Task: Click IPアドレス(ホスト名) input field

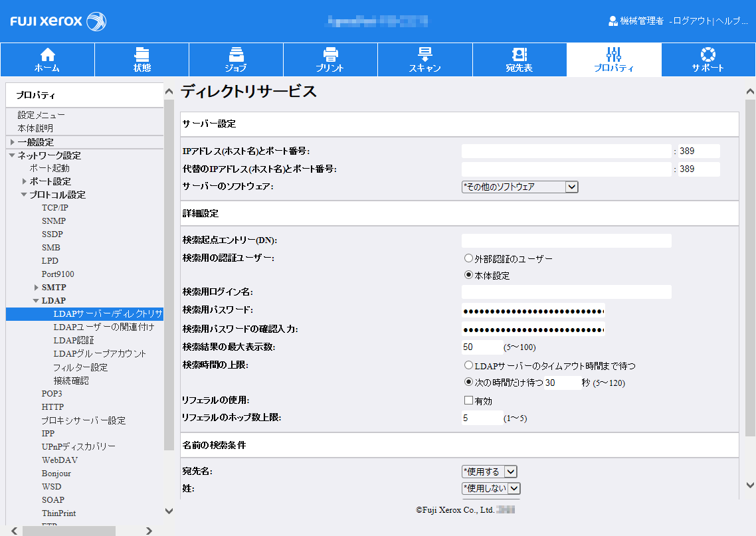Action: (x=567, y=151)
